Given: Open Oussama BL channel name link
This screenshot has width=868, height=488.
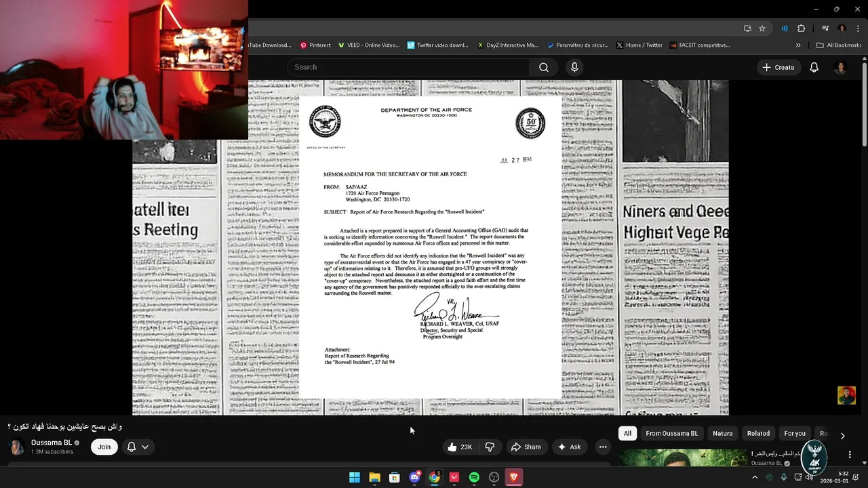Looking at the screenshot, I should tap(52, 443).
